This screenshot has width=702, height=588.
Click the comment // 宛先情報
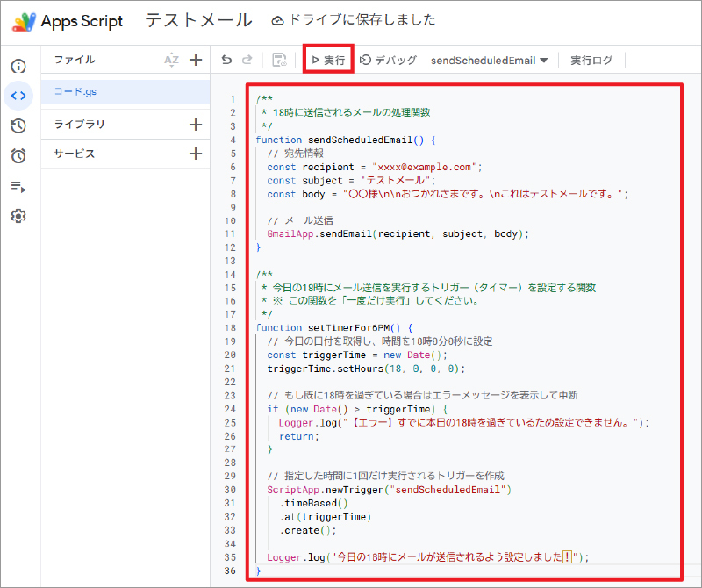(295, 154)
